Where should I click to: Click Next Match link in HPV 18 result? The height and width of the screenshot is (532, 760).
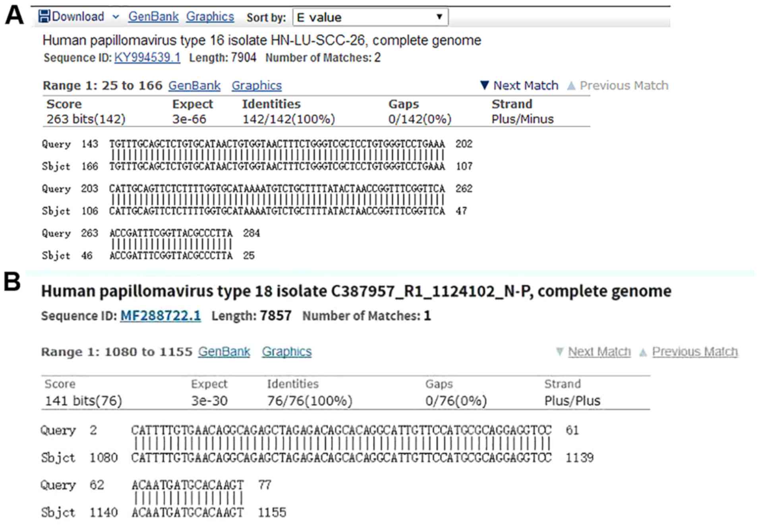tap(599, 352)
